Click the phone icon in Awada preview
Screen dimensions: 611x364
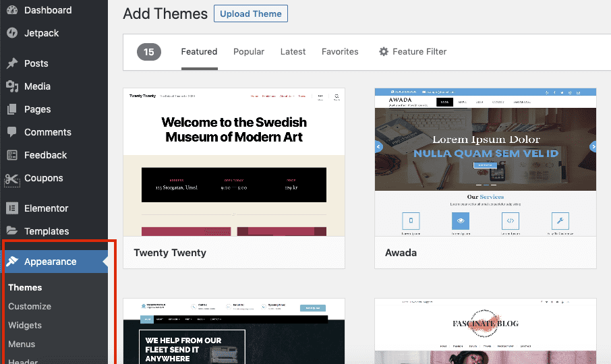pos(411,220)
